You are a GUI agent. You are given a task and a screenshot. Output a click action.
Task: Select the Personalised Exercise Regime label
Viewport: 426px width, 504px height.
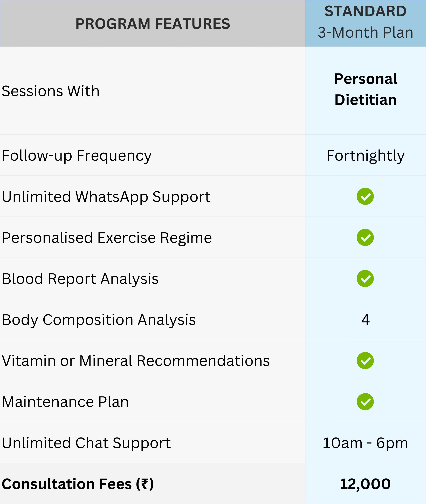(107, 238)
